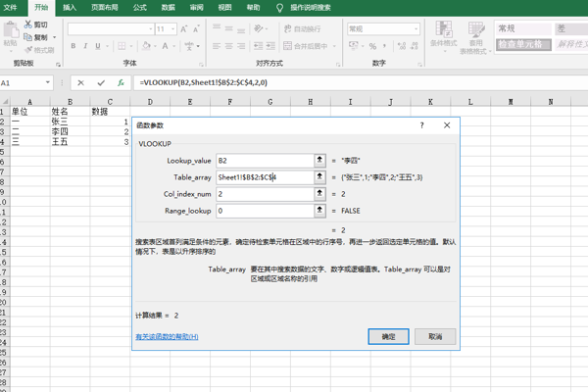Screen dimensions: 588x392
Task: Click the Col_index_num range selector icon
Action: (x=319, y=194)
